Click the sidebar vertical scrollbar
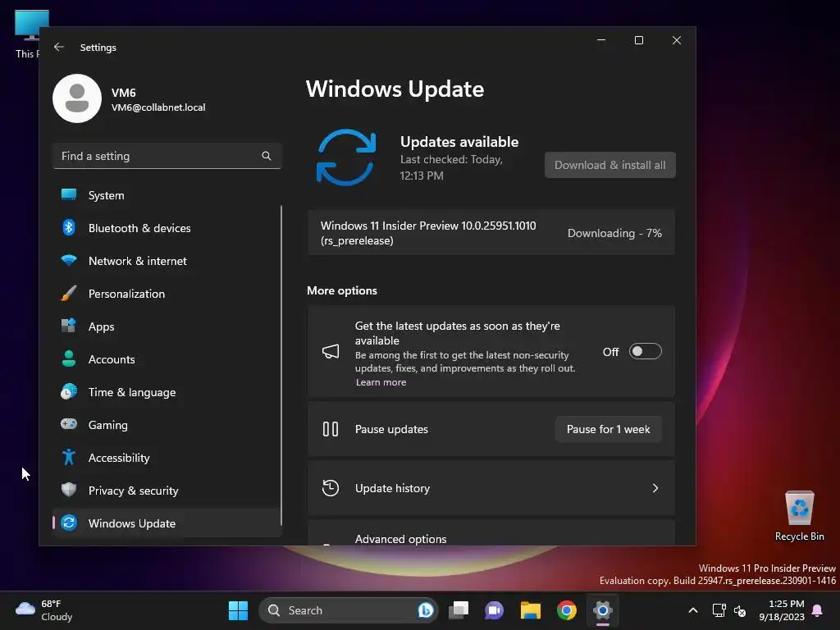840x630 pixels. point(281,364)
